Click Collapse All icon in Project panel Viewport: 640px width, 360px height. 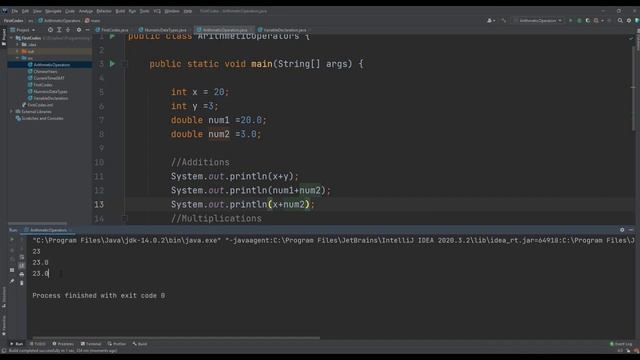tap(68, 30)
